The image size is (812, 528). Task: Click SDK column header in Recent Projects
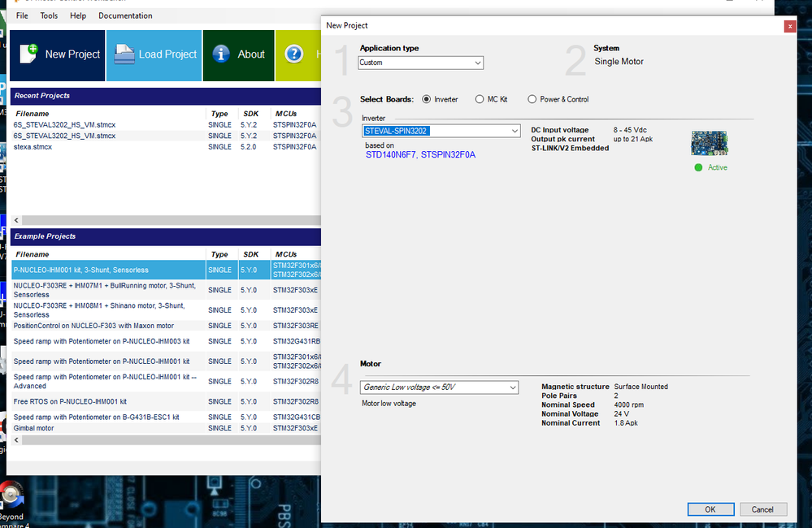(x=251, y=114)
